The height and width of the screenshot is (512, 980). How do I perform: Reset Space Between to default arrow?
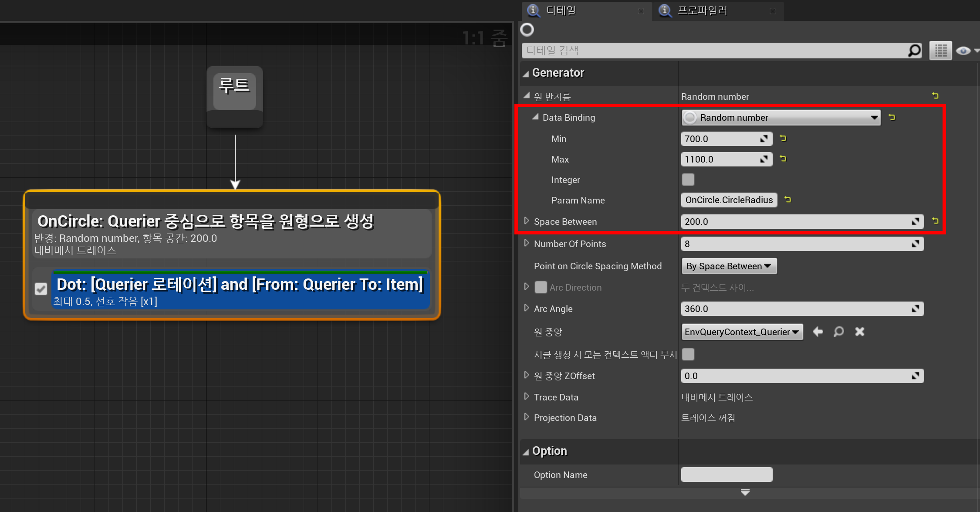coord(935,221)
